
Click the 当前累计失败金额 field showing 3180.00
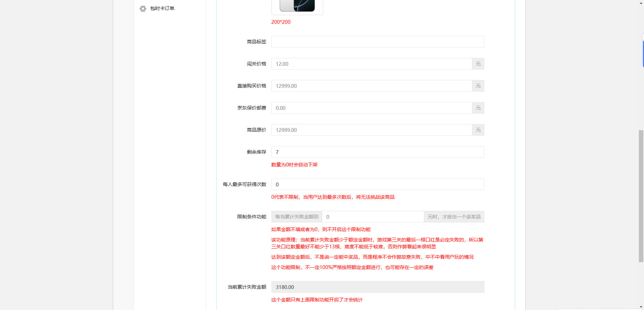point(377,287)
